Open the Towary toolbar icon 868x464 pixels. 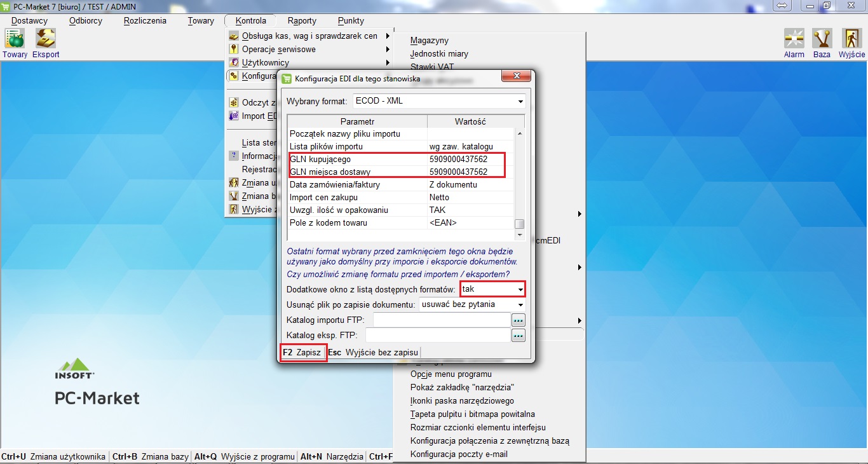tap(15, 39)
